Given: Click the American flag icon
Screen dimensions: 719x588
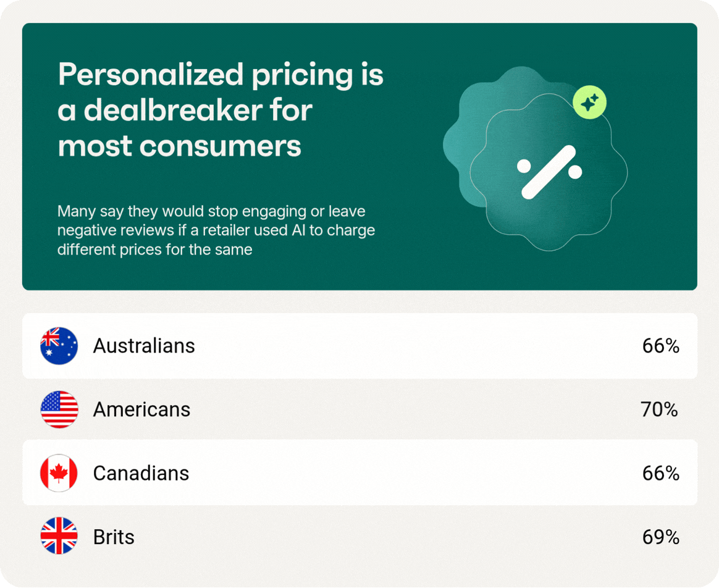Looking at the screenshot, I should [x=59, y=409].
